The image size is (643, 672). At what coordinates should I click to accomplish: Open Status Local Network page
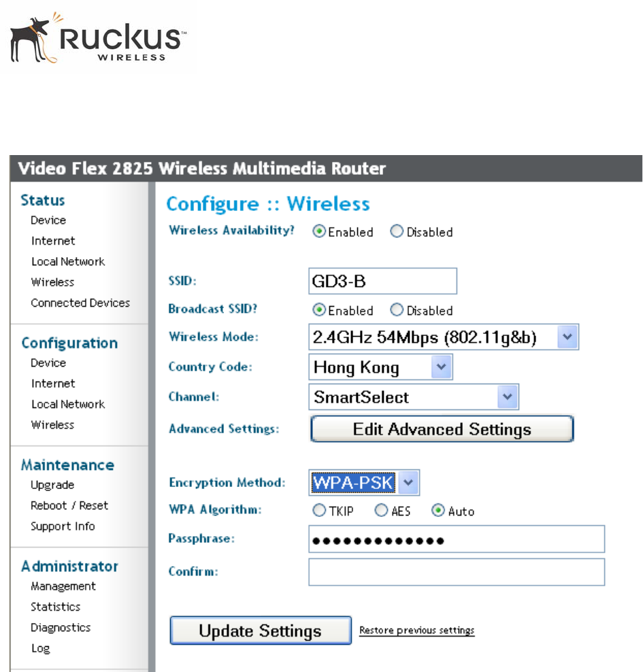pos(68,261)
